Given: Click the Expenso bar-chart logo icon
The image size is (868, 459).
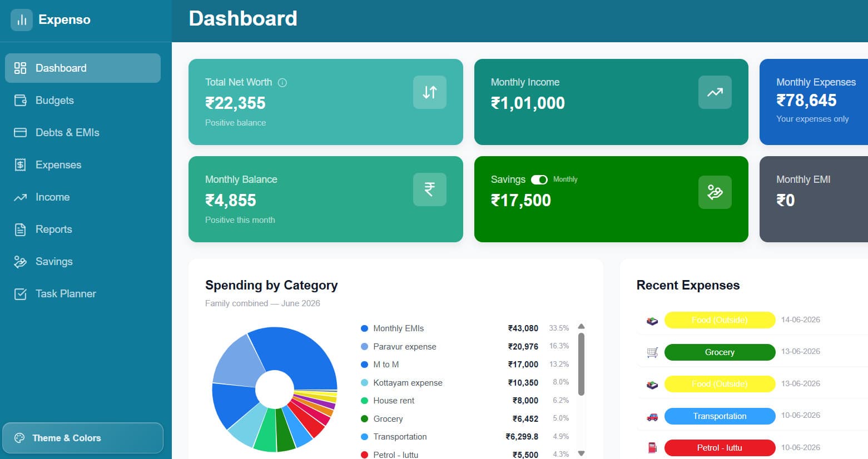Looking at the screenshot, I should click(22, 20).
